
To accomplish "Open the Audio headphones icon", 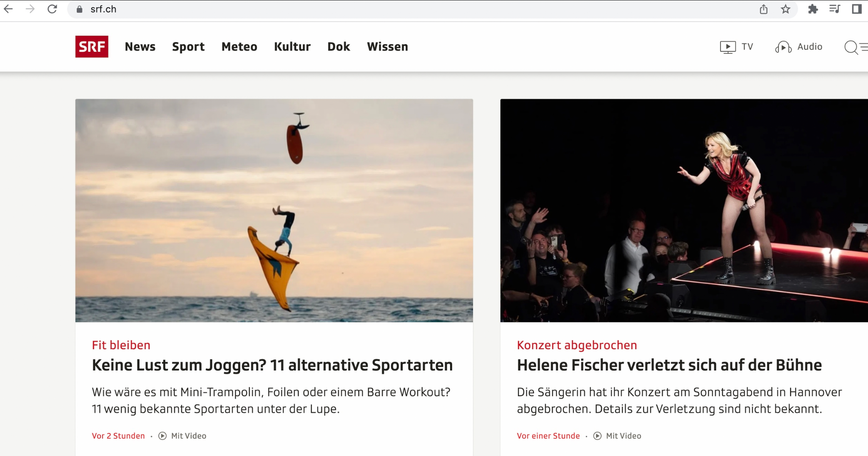I will [x=783, y=47].
